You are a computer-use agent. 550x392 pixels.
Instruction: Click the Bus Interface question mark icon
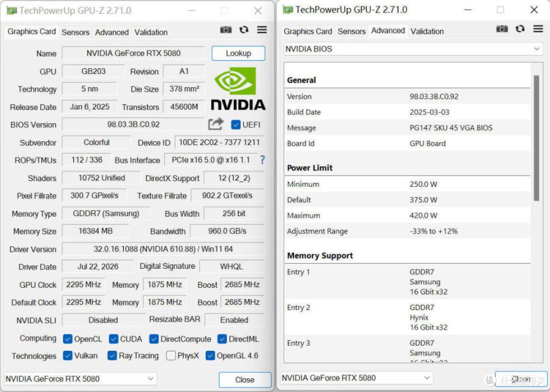[x=262, y=160]
